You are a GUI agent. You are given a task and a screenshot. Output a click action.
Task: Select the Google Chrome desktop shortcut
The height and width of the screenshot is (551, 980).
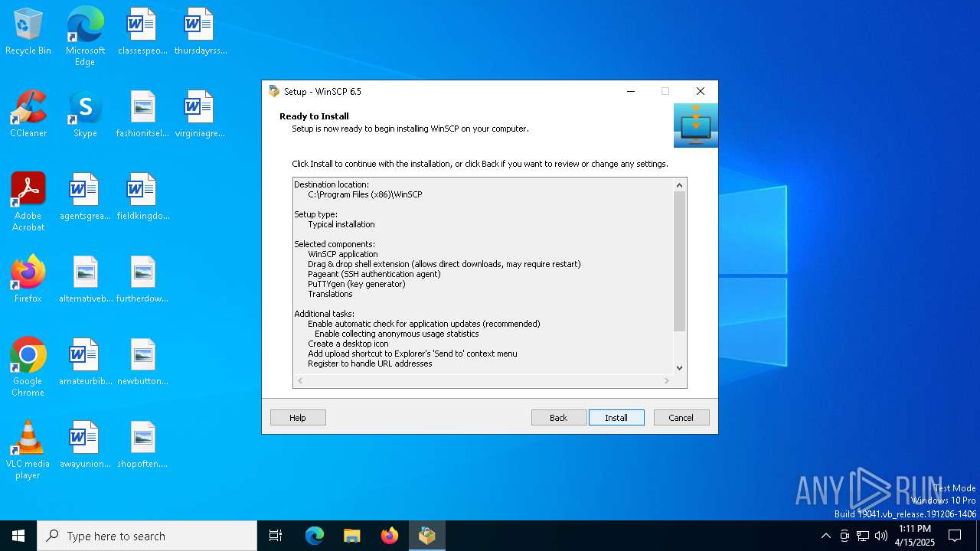tap(28, 367)
